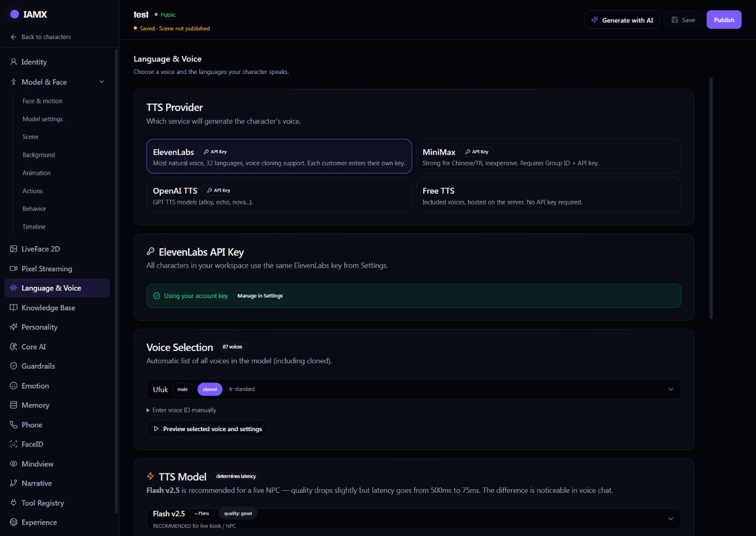The image size is (756, 536).
Task: Open the Actions submenu item
Action: [x=32, y=191]
